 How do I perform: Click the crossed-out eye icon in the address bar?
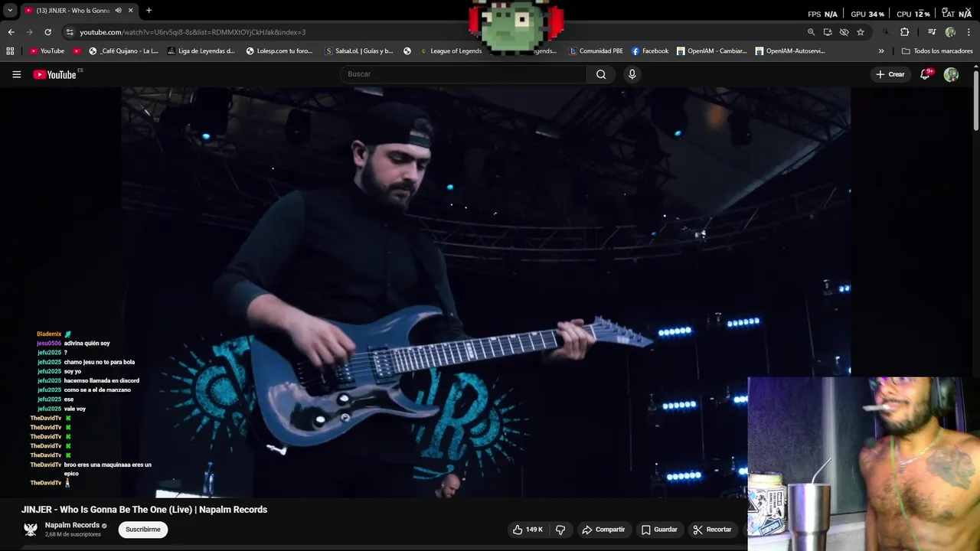[x=844, y=32]
